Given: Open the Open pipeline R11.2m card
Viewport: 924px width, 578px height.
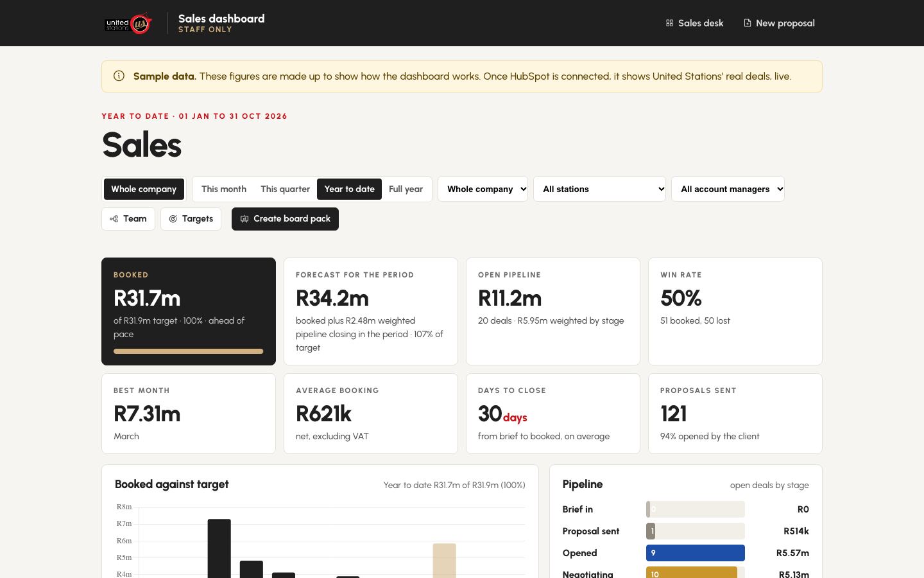Looking at the screenshot, I should 553,311.
